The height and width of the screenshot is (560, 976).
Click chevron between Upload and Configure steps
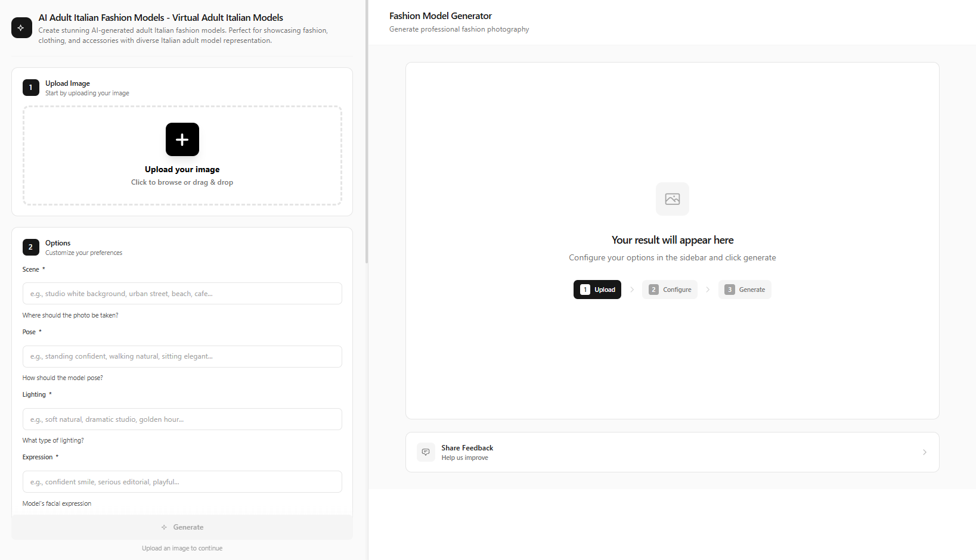[x=632, y=290]
